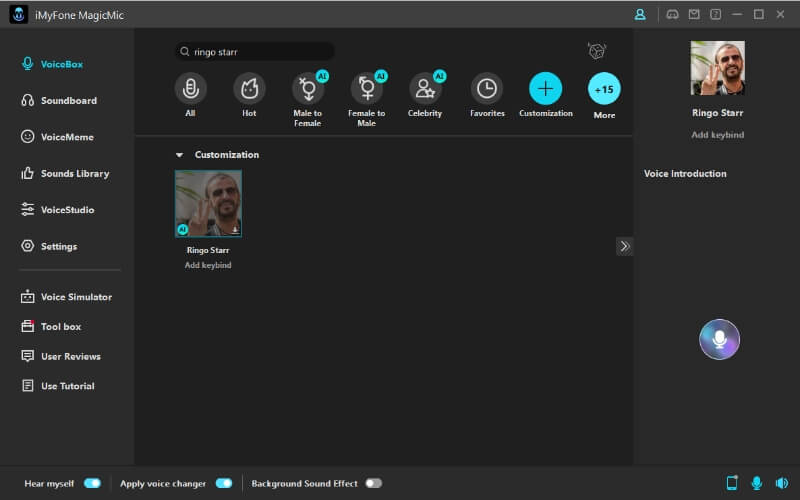Open the User Reviews menu item
Screen dimensions: 800x500
[61, 356]
